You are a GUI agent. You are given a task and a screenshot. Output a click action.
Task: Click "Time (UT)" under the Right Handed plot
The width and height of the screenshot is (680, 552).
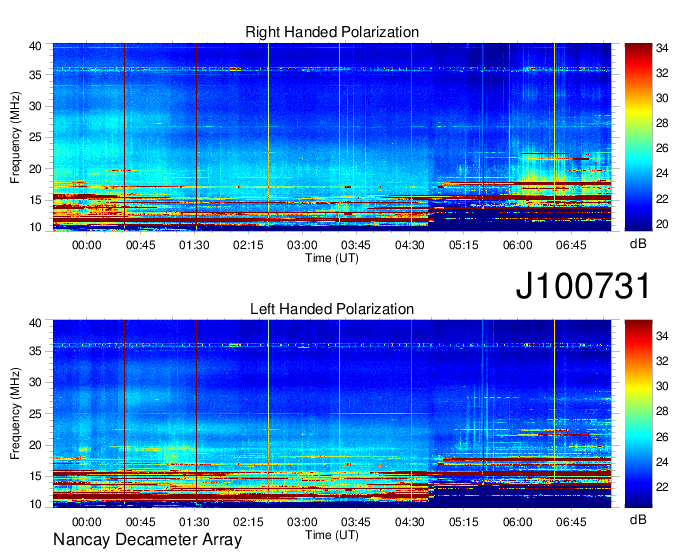[332, 258]
